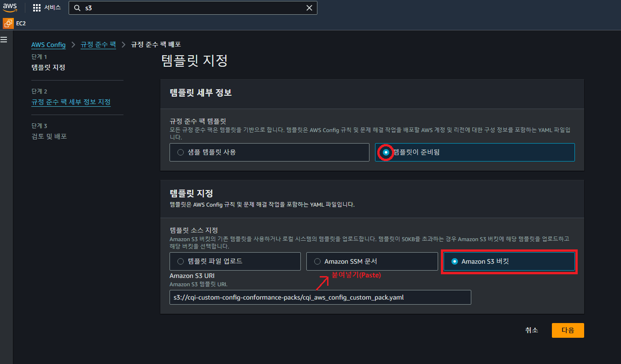Select the 템플릿이 준비됨 radio button
The width and height of the screenshot is (621, 364).
pyautogui.click(x=385, y=152)
